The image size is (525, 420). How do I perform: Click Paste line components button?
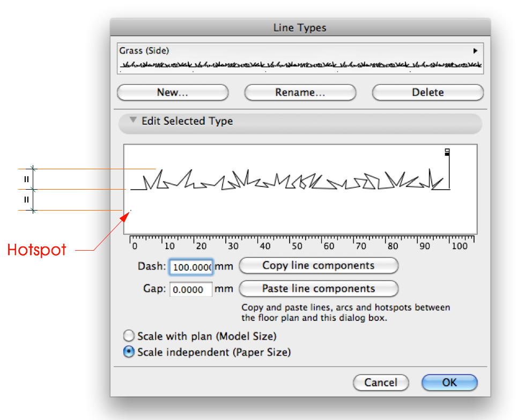[319, 289]
